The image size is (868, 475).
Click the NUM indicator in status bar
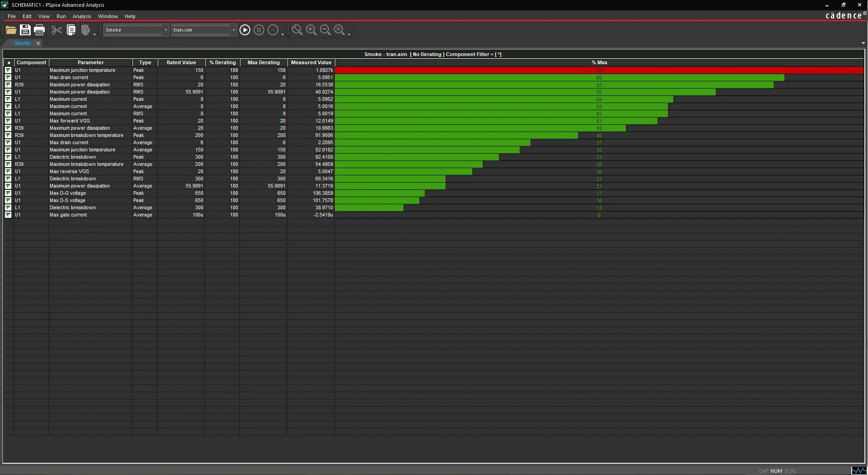[776, 471]
